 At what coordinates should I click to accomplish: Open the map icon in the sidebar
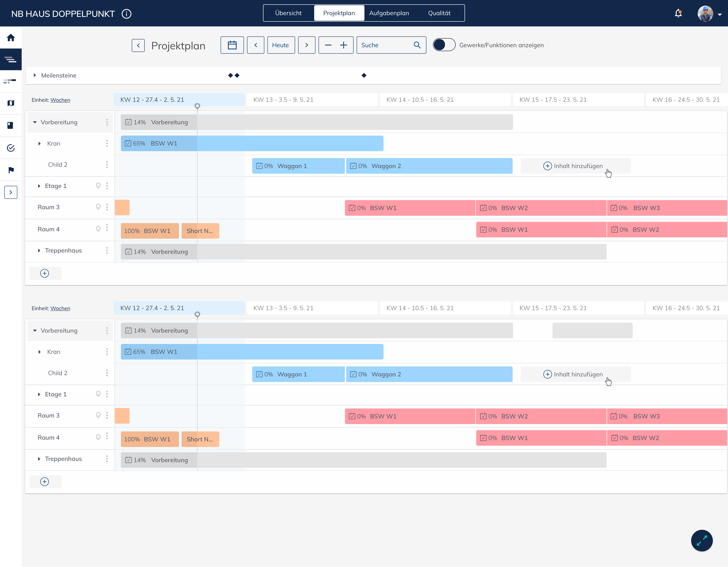tap(11, 103)
